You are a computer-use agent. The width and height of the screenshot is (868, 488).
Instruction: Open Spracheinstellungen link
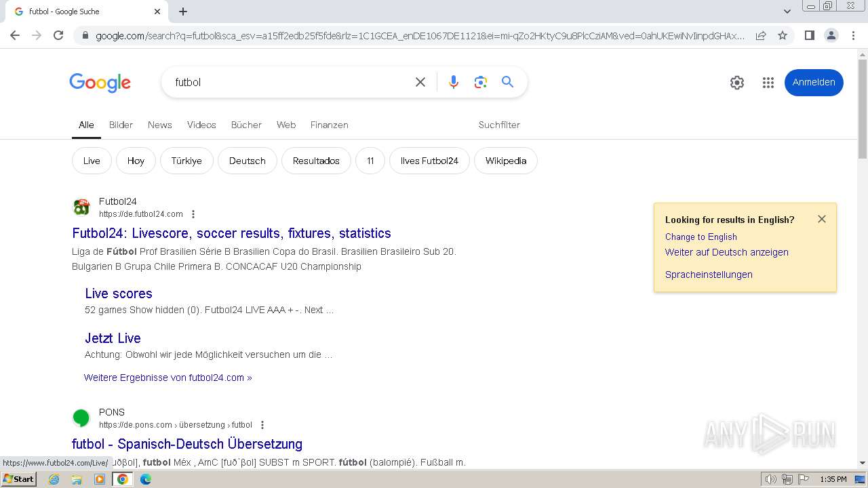tap(709, 274)
